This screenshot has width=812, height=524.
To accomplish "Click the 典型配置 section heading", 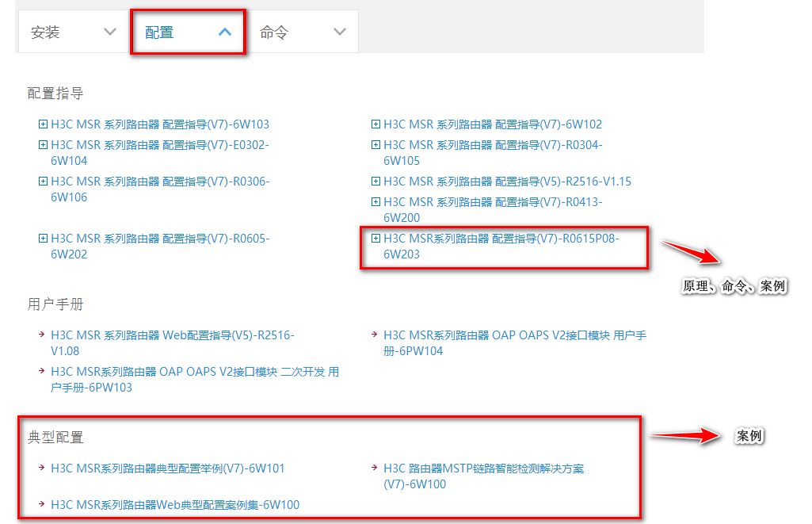I will click(55, 438).
